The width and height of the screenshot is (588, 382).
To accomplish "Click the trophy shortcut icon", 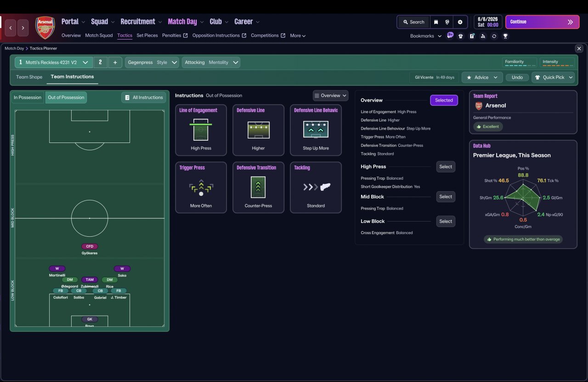I will click(505, 36).
